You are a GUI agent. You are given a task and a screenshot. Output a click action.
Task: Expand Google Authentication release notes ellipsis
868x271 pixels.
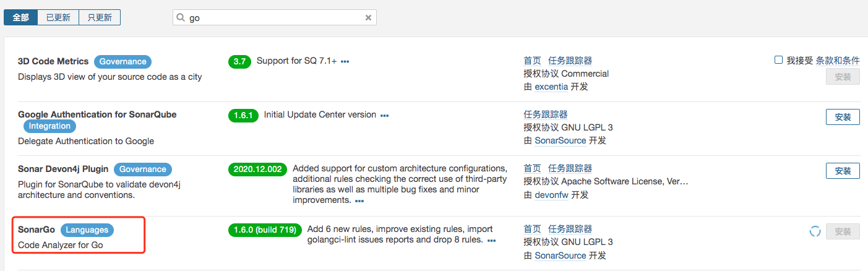[x=384, y=116]
